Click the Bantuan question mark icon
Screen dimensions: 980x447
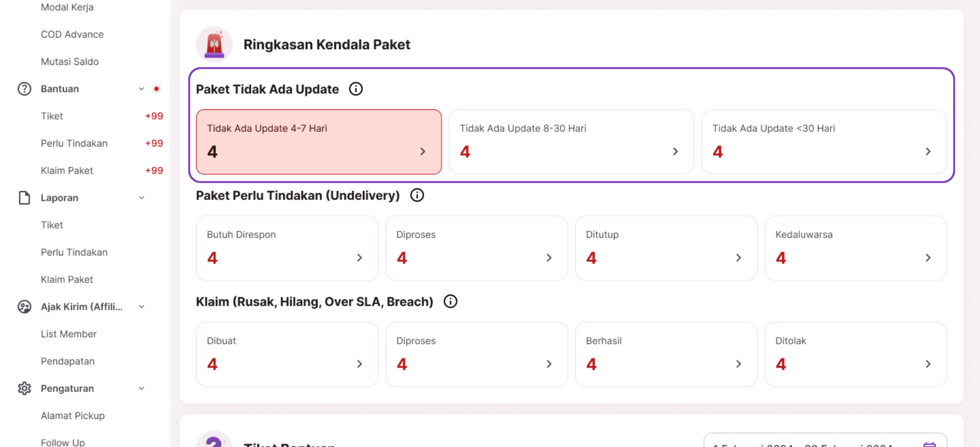point(24,89)
